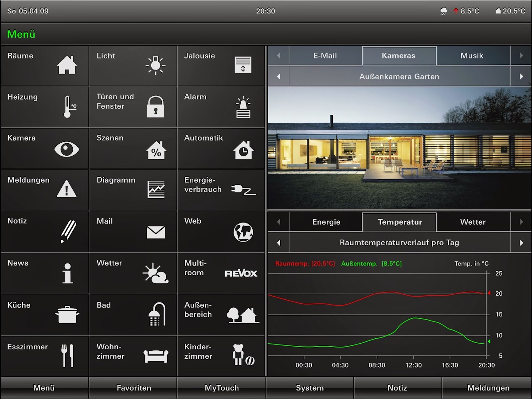Click the red Raumtemp marker on chart axis
Screen dimensions: 532x399
point(489,293)
